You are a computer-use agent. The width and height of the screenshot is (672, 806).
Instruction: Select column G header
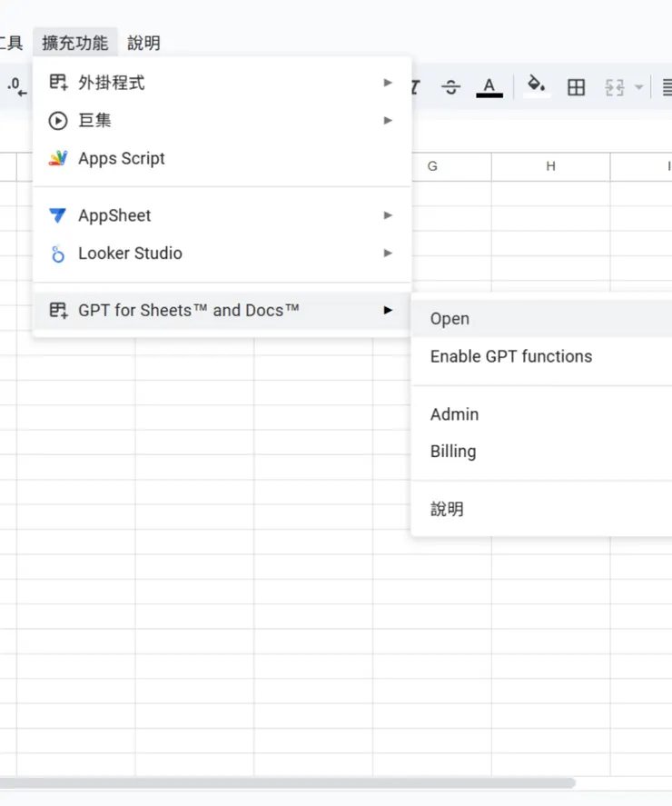click(432, 166)
